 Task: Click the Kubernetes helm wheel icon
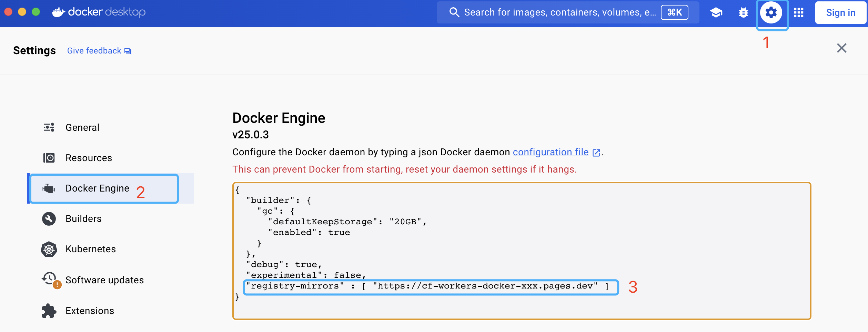[49, 249]
